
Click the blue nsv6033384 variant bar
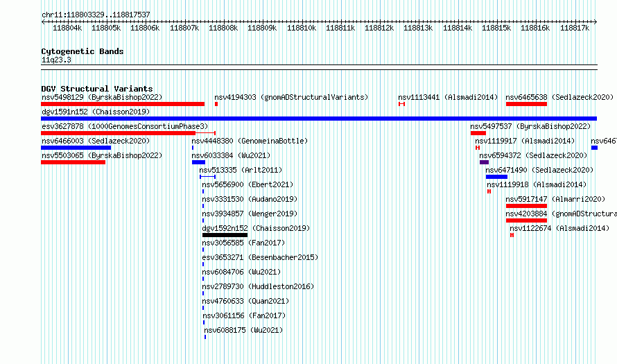[x=198, y=162]
